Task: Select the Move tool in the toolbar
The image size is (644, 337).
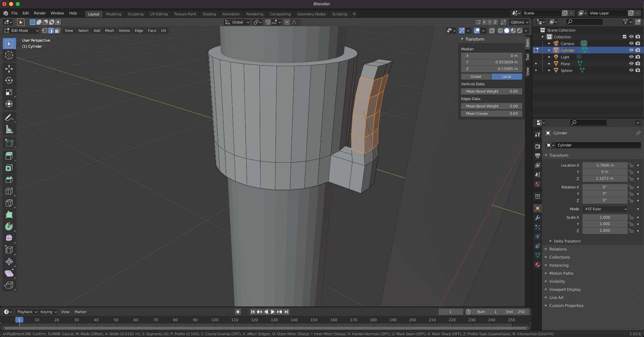Action: pyautogui.click(x=9, y=69)
